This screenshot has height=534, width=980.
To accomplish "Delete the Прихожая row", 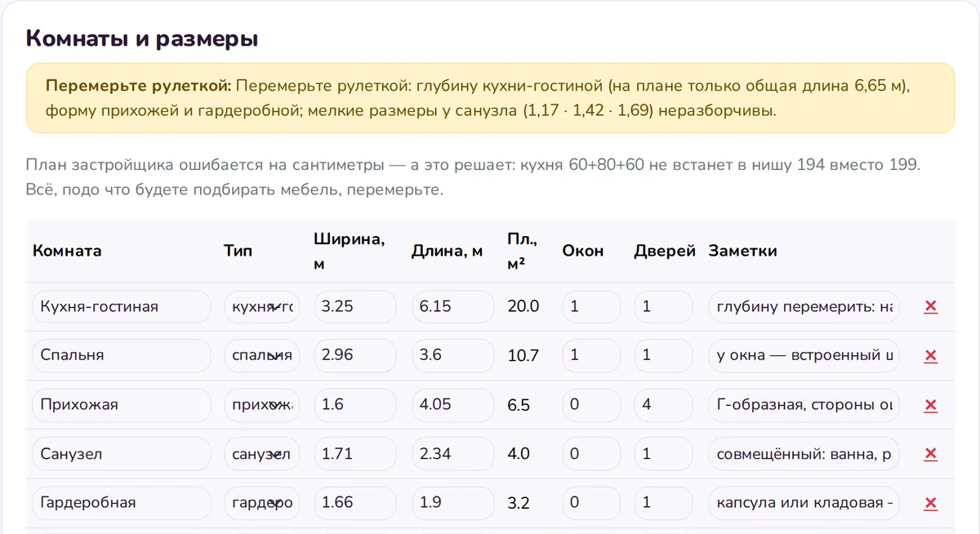I will [930, 405].
